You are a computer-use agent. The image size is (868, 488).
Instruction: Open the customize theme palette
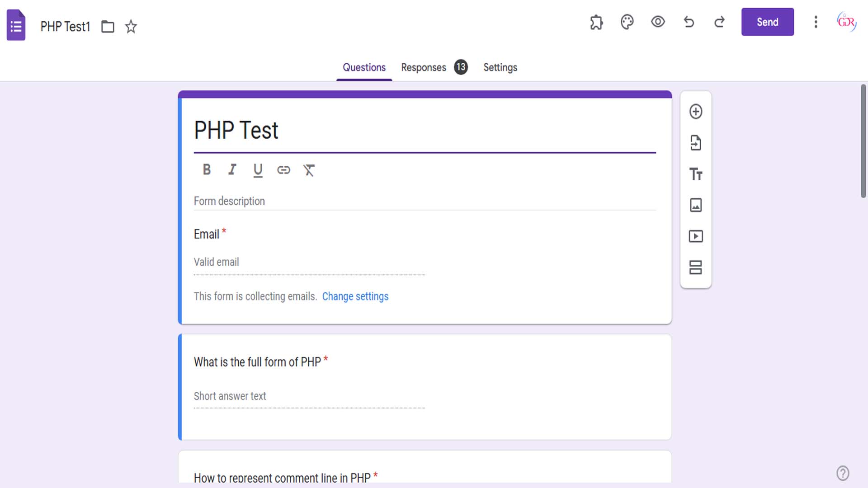coord(627,22)
